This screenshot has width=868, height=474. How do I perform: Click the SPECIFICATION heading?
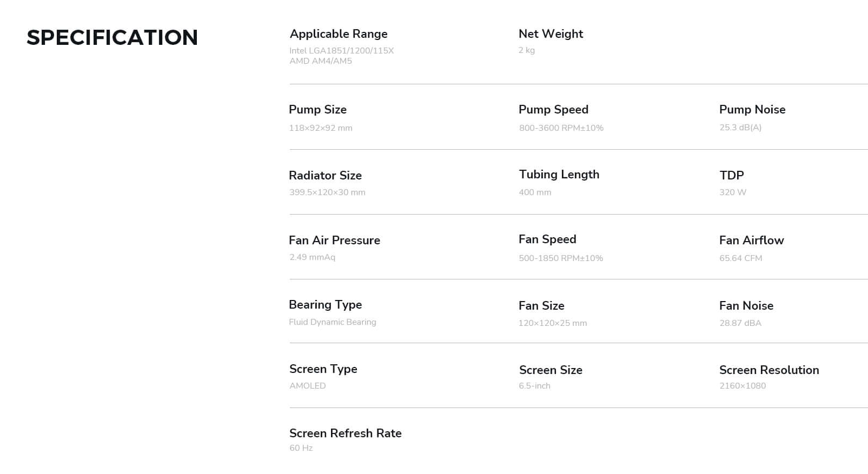(112, 37)
